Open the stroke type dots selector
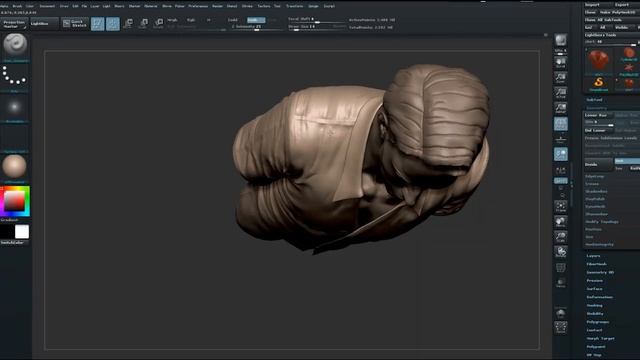This screenshot has height=360, width=640. (x=15, y=77)
